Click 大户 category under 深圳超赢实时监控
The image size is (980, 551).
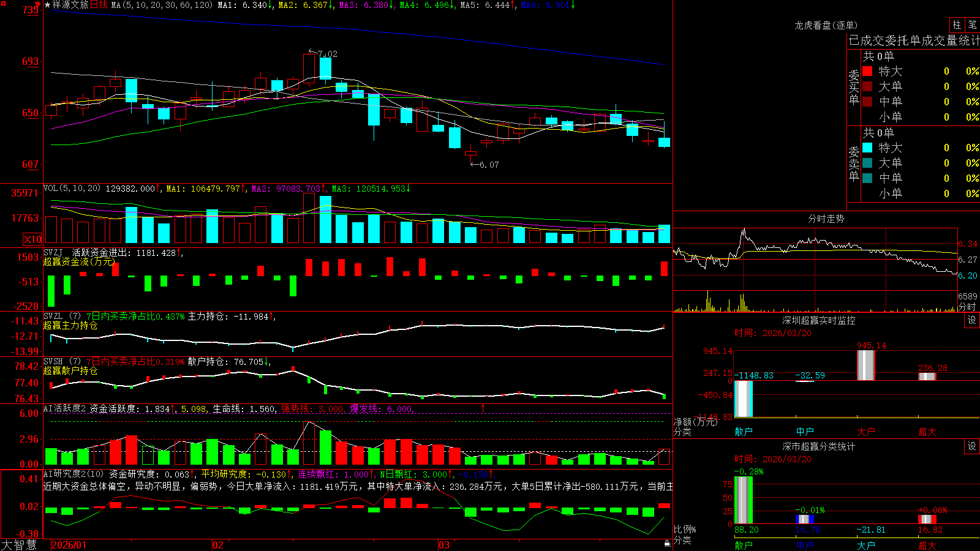coord(866,432)
